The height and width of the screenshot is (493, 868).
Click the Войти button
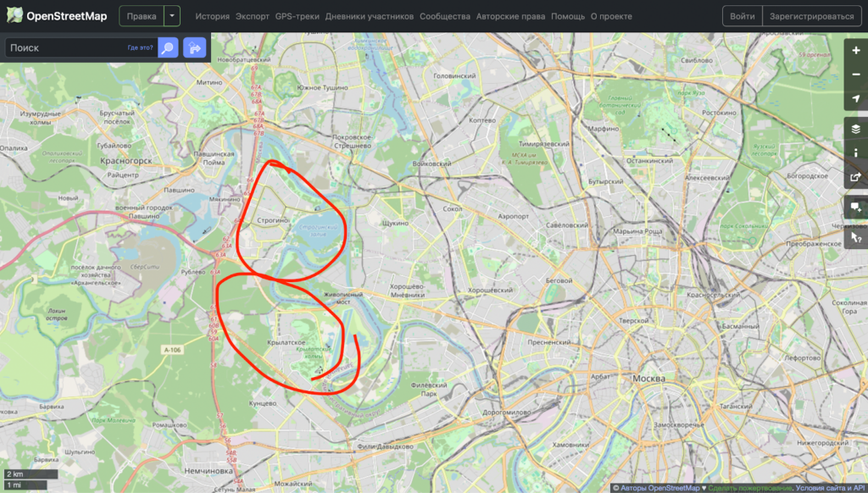point(742,16)
